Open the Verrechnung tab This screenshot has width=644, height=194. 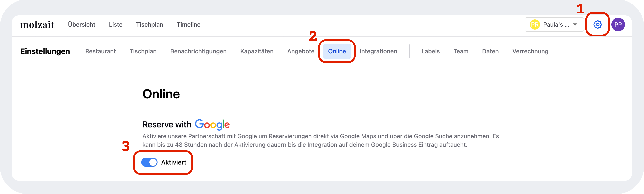[530, 51]
